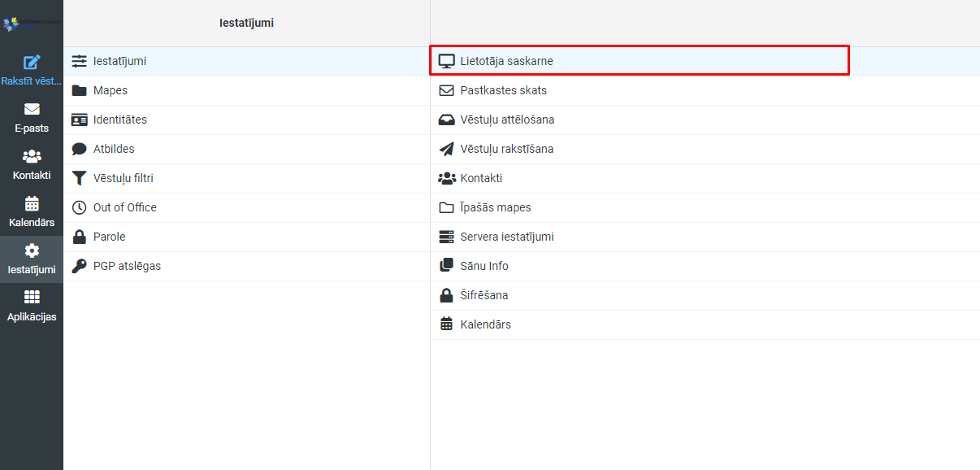Choose Vēstuļu attēlošana preferences
980x470 pixels.
tap(507, 120)
